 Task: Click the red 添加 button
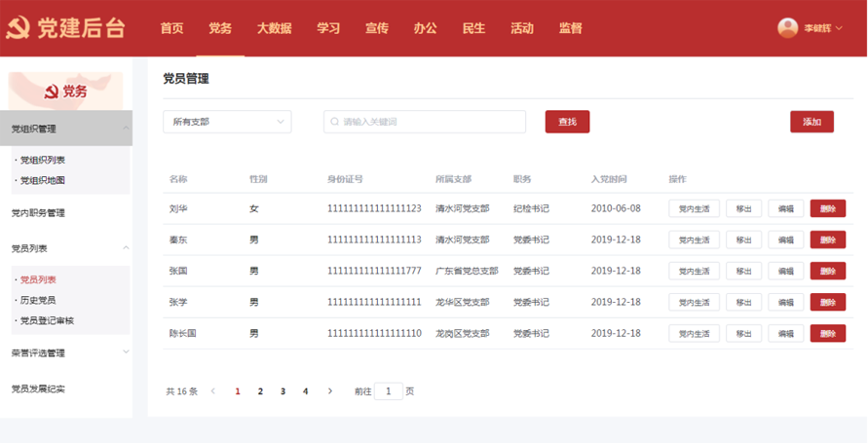(811, 122)
